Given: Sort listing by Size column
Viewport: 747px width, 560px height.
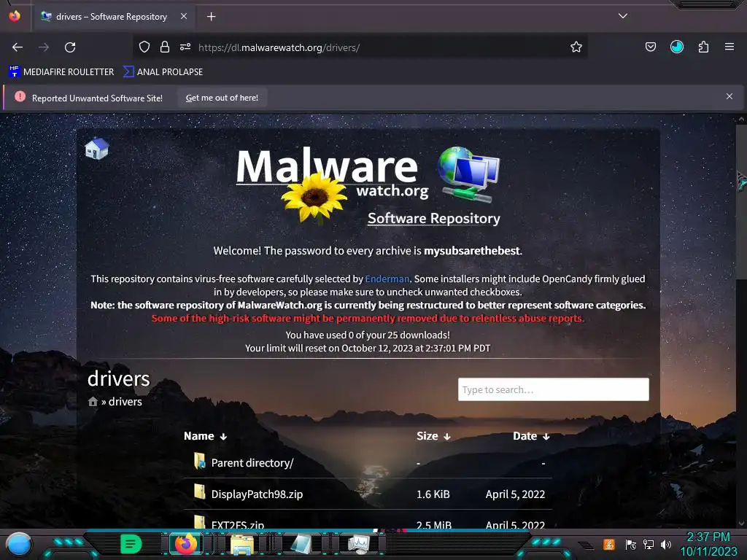Looking at the screenshot, I should tap(433, 436).
